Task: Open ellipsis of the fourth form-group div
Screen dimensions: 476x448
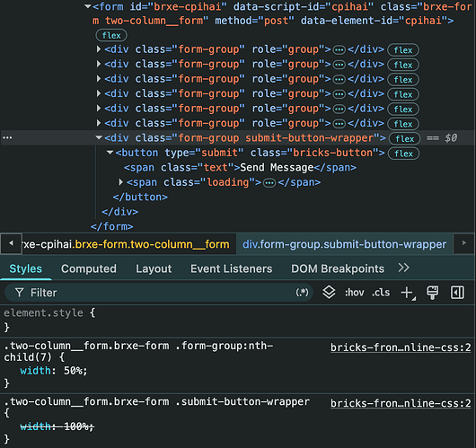Action: pyautogui.click(x=339, y=93)
